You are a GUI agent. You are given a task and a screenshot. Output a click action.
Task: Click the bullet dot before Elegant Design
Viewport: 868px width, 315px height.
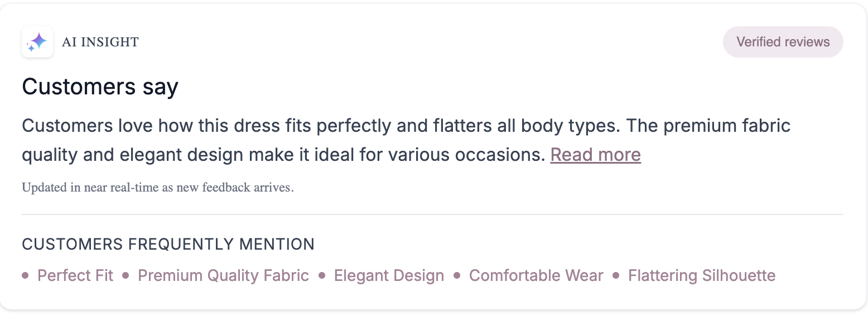point(322,275)
